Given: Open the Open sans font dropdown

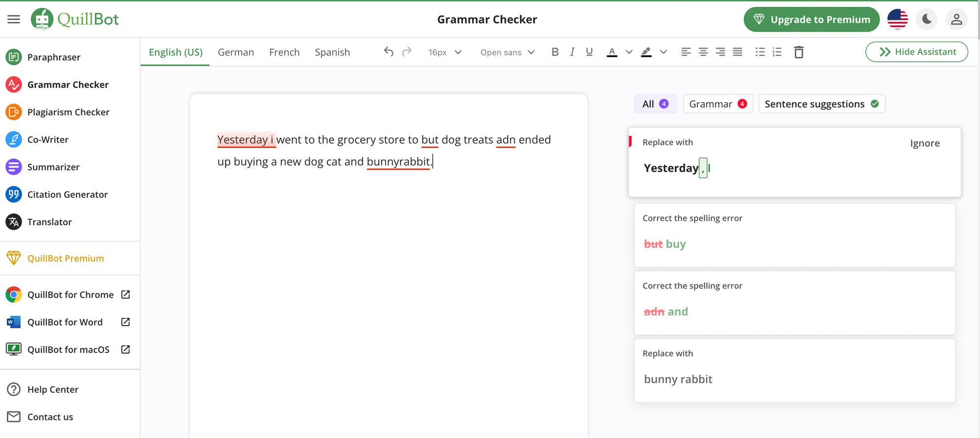Looking at the screenshot, I should coord(507,52).
